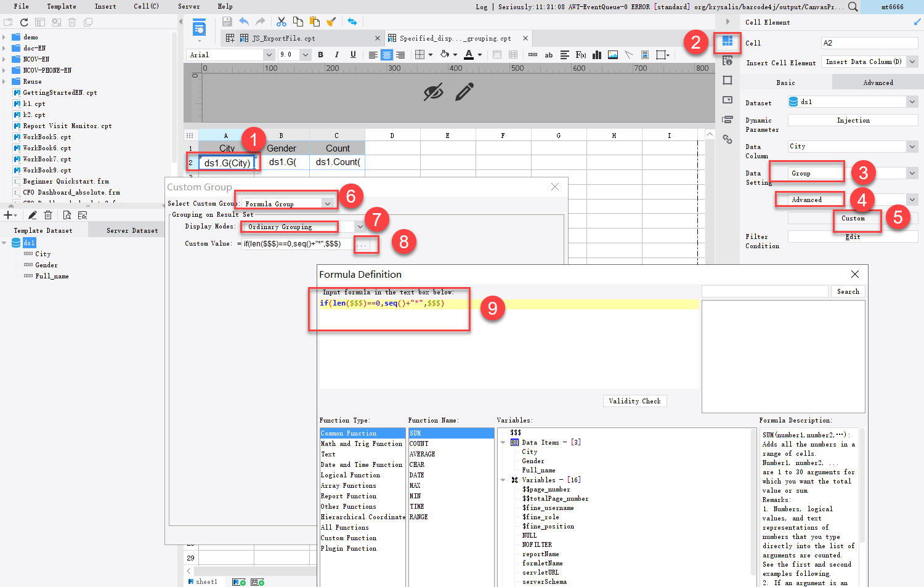The height and width of the screenshot is (587, 924).
Task: Toggle the hide preview eye icon above the canvas
Action: 434,91
